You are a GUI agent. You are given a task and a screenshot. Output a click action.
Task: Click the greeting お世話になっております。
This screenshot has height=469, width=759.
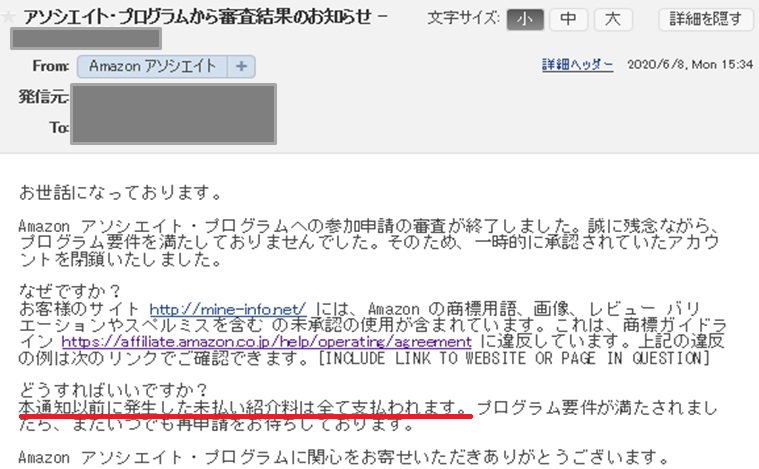(x=121, y=192)
